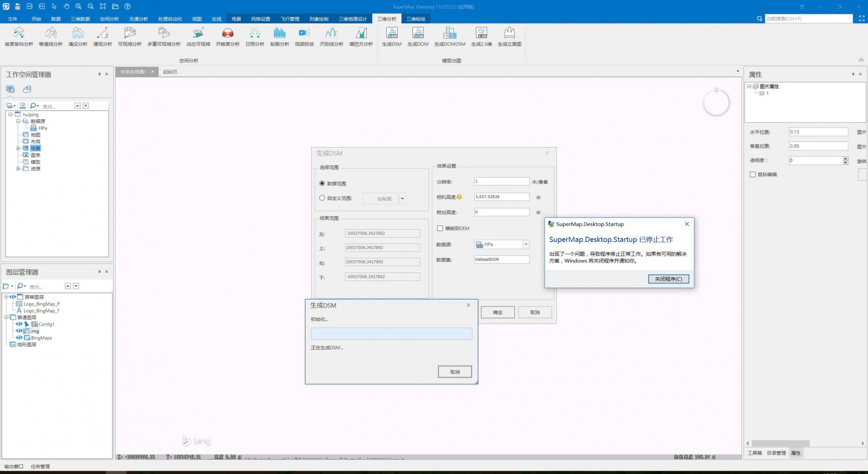
Task: Enable the 镶嵌到DEM checkbox
Action: [x=440, y=228]
